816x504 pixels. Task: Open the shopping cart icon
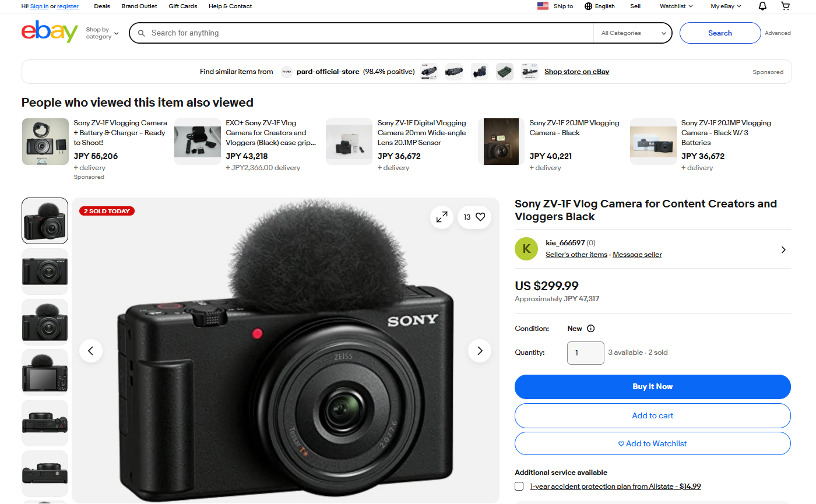[x=785, y=6]
